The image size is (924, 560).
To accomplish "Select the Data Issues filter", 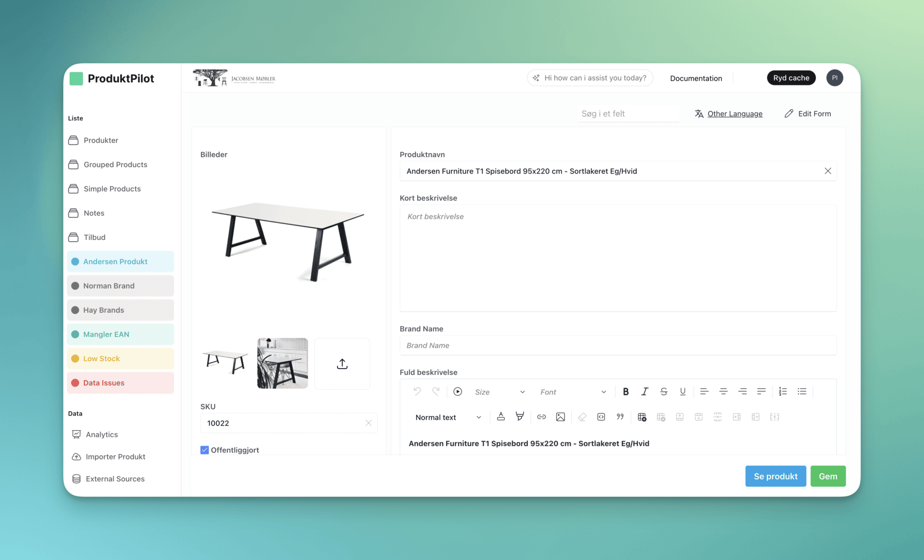I will pos(121,383).
